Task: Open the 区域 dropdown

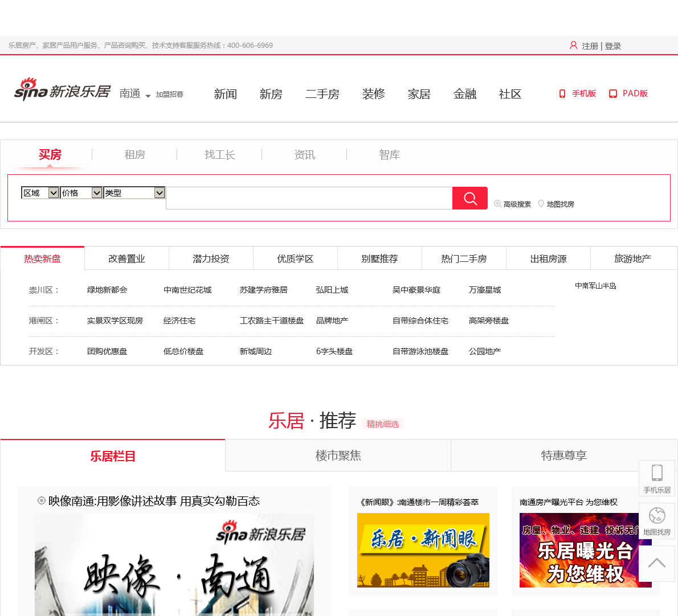Action: (x=40, y=192)
